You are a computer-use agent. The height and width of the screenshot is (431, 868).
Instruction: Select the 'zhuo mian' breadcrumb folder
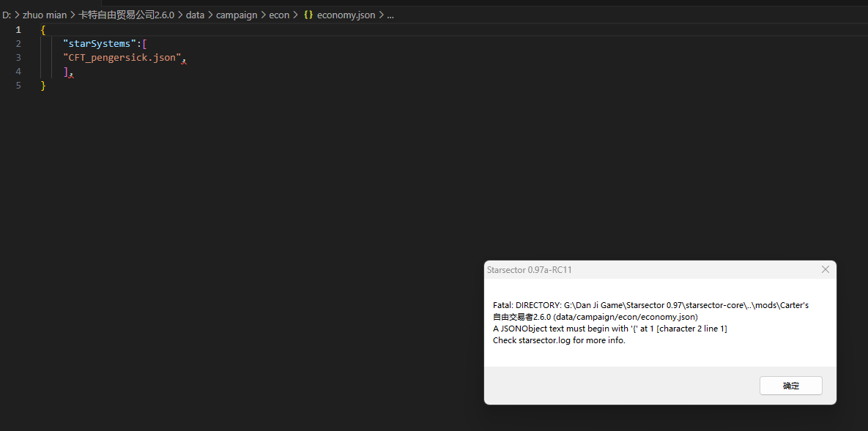click(44, 15)
